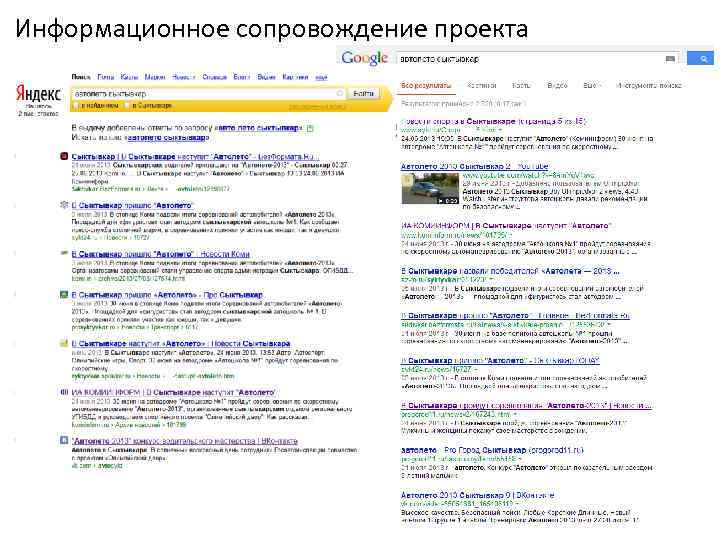Open Yandex advanced search link in yellow bar
The height and width of the screenshot is (540, 720).
(317, 107)
